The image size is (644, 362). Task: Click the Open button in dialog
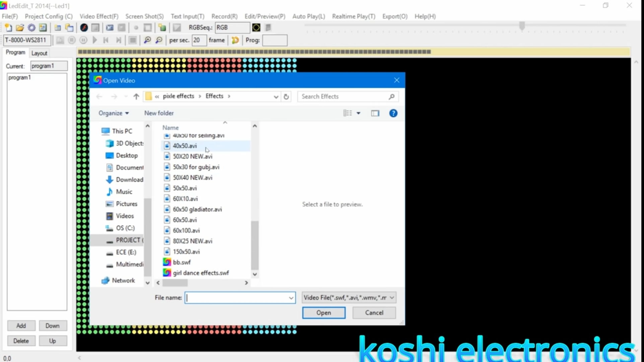pos(324,313)
